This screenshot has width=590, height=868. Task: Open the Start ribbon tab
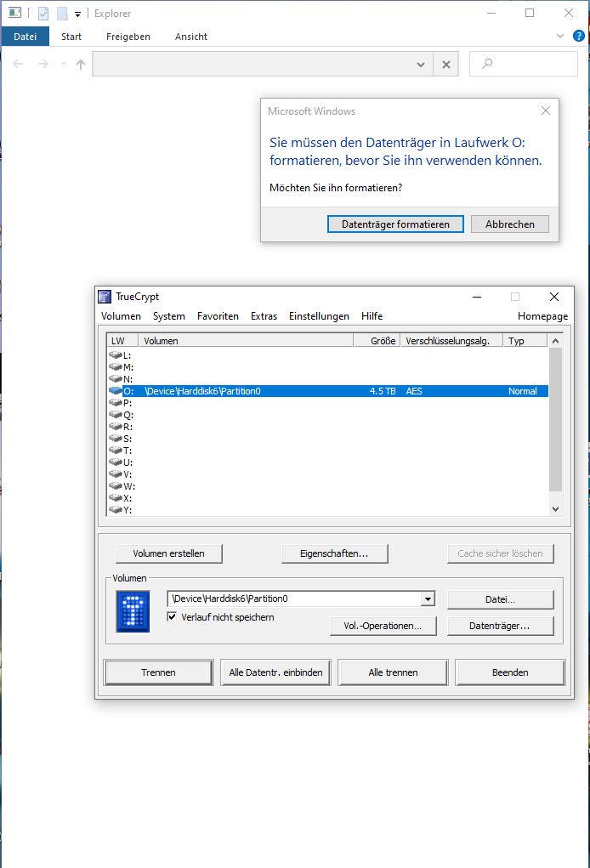[x=71, y=37]
